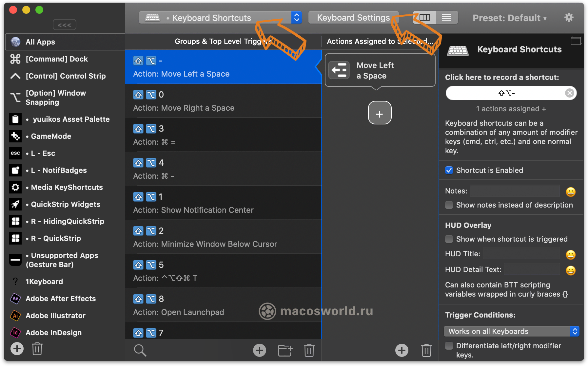Select Adobe Illustrator in app list
Image resolution: width=588 pixels, height=366 pixels.
tap(65, 316)
